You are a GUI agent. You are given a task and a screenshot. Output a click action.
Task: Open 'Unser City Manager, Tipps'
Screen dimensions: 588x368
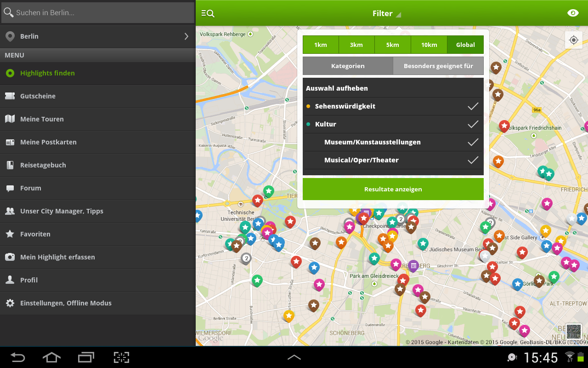tap(97, 211)
